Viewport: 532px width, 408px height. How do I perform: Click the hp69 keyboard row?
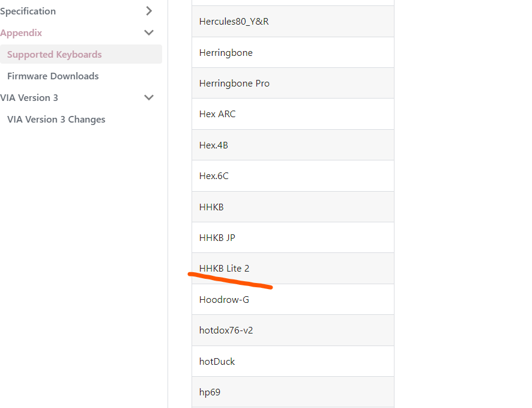[293, 392]
